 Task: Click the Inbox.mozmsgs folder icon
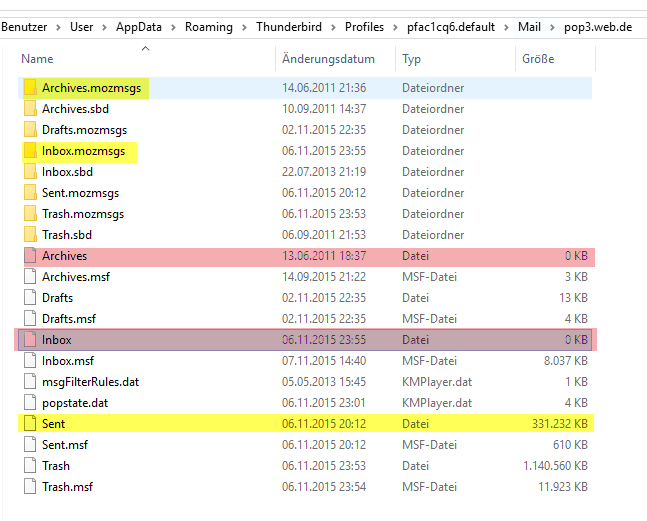point(30,151)
